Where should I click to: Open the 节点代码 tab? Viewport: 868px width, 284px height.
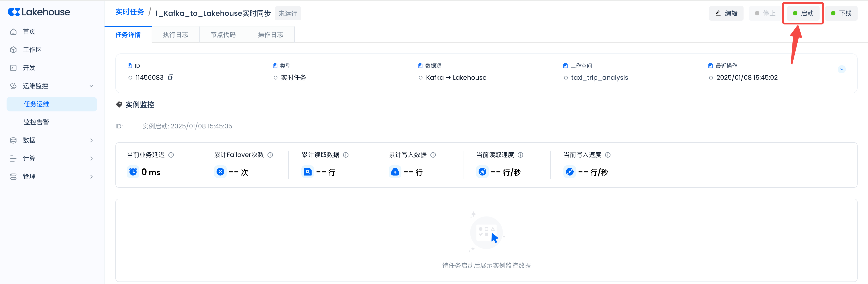tap(223, 35)
